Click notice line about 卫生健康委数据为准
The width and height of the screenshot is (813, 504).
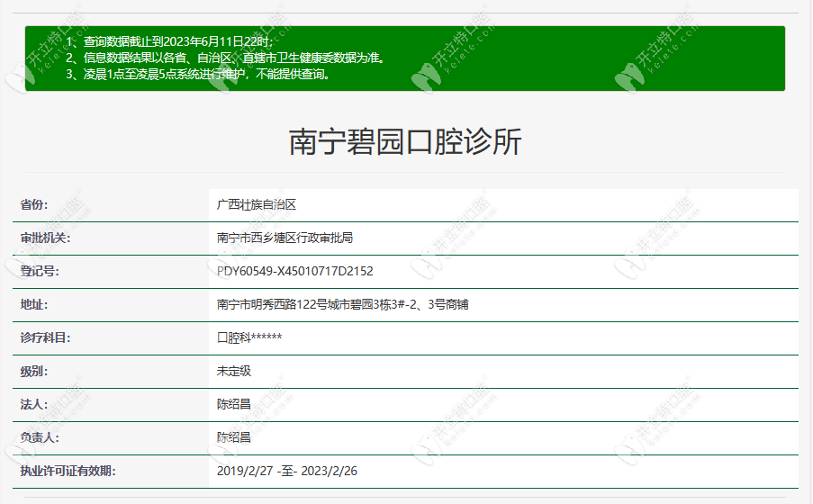click(x=226, y=58)
